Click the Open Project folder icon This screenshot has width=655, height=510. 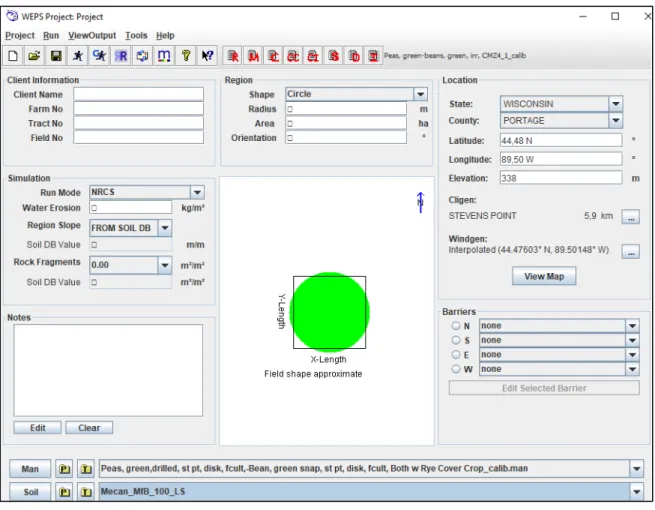pos(35,56)
